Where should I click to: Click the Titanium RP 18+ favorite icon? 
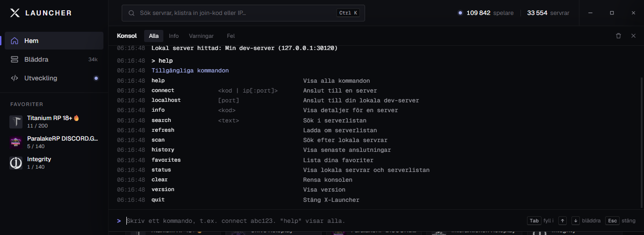pos(16,122)
